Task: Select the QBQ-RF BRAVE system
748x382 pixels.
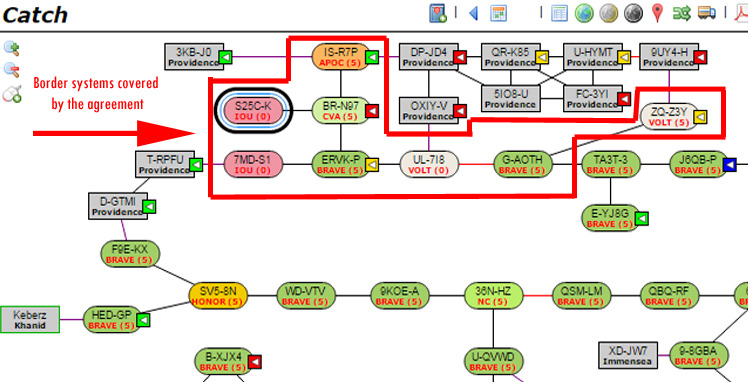Action: 669,296
